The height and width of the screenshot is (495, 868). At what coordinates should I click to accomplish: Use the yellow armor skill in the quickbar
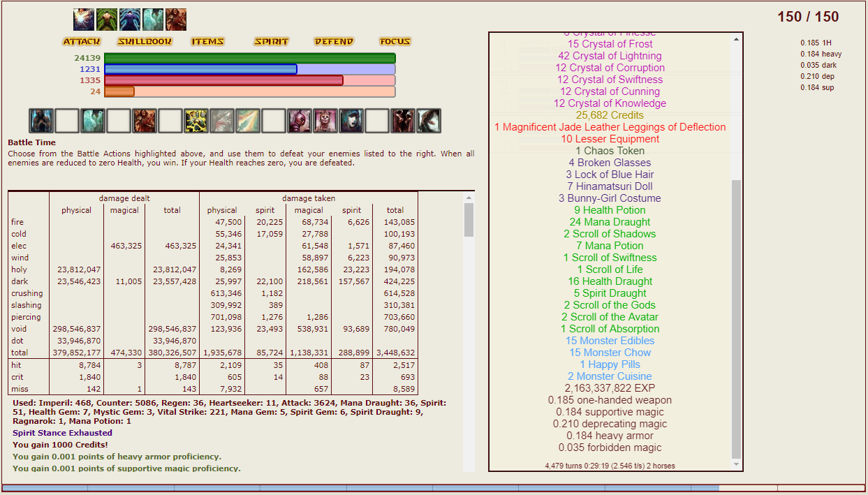click(x=196, y=121)
